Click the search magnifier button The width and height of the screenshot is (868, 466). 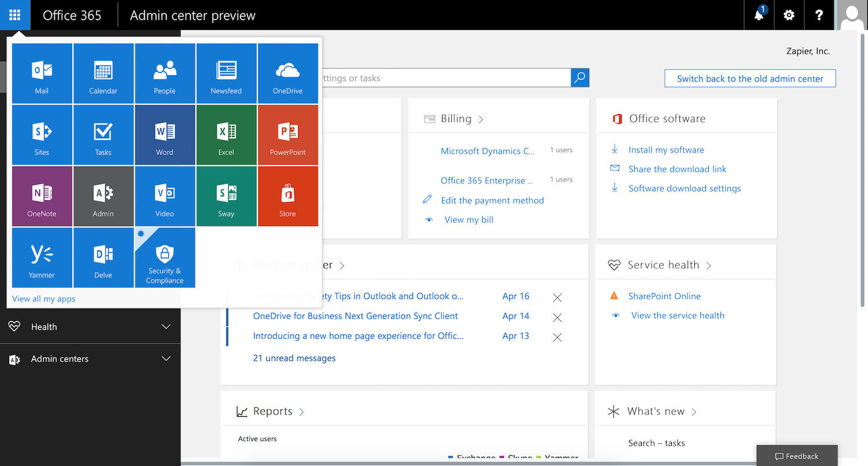(x=580, y=78)
